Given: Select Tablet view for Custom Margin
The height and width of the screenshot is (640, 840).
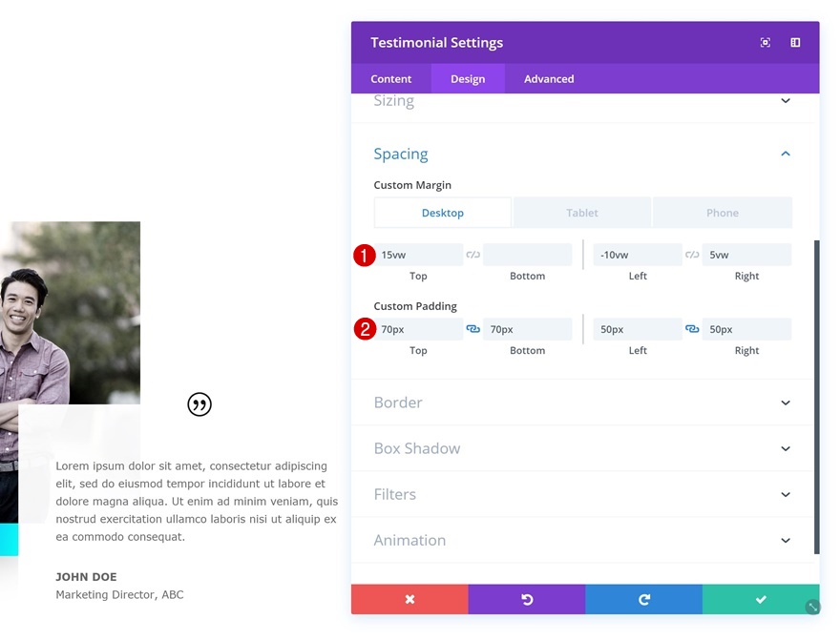Looking at the screenshot, I should coord(582,212).
